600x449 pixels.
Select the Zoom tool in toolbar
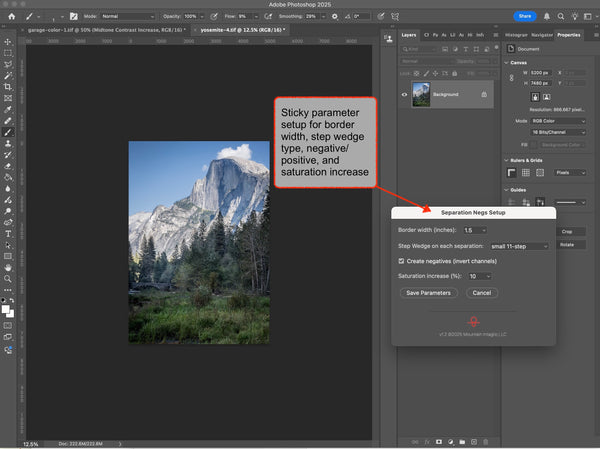8,280
